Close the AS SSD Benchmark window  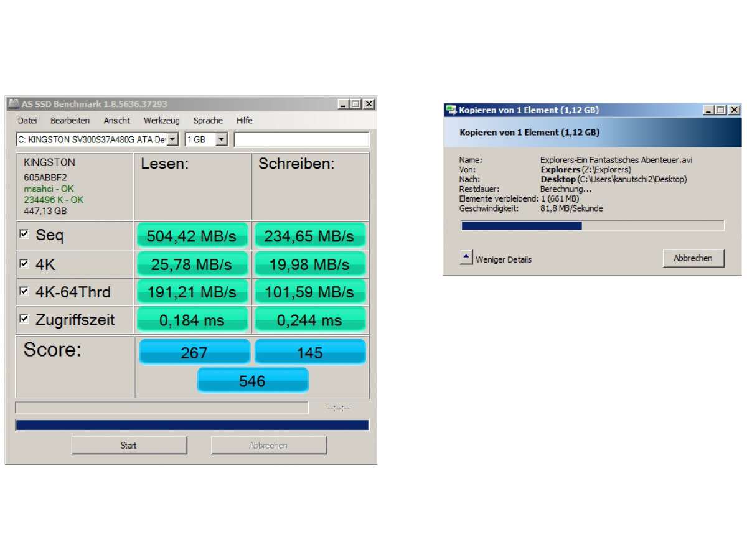pyautogui.click(x=369, y=104)
